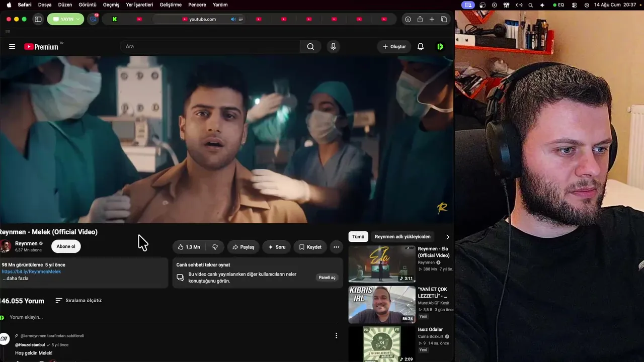Show the Safari sidebar
This screenshot has height=362, width=644.
[x=38, y=19]
